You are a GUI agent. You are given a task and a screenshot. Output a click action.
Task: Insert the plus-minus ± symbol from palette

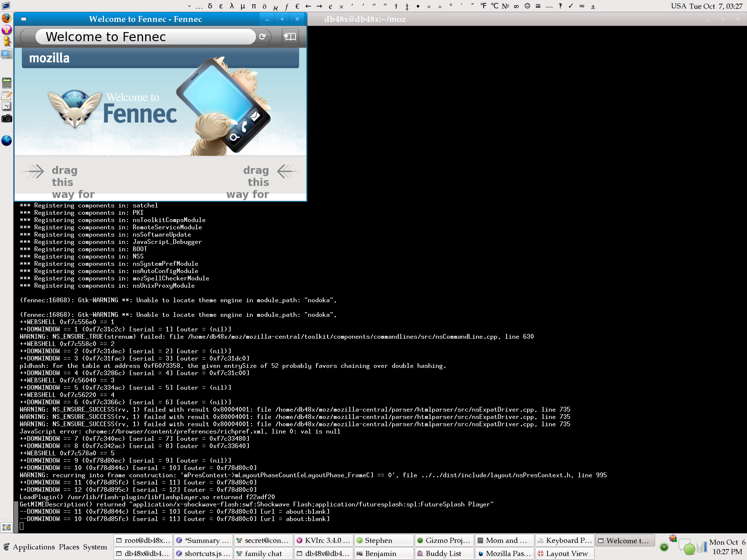[x=593, y=6]
